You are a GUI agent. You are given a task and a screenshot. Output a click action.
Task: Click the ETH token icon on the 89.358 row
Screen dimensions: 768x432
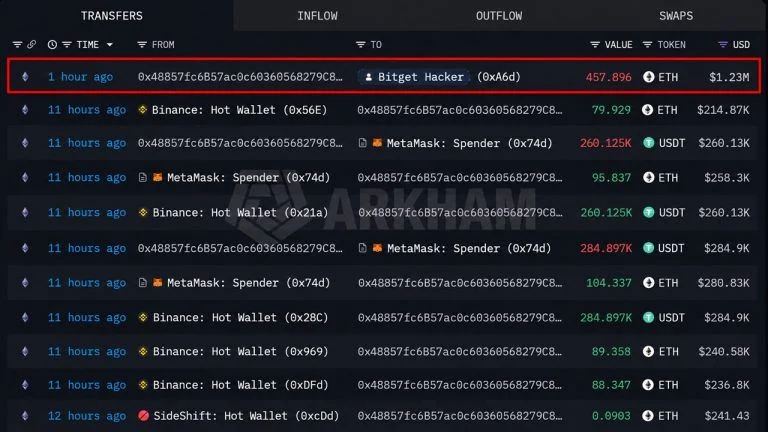pos(648,352)
